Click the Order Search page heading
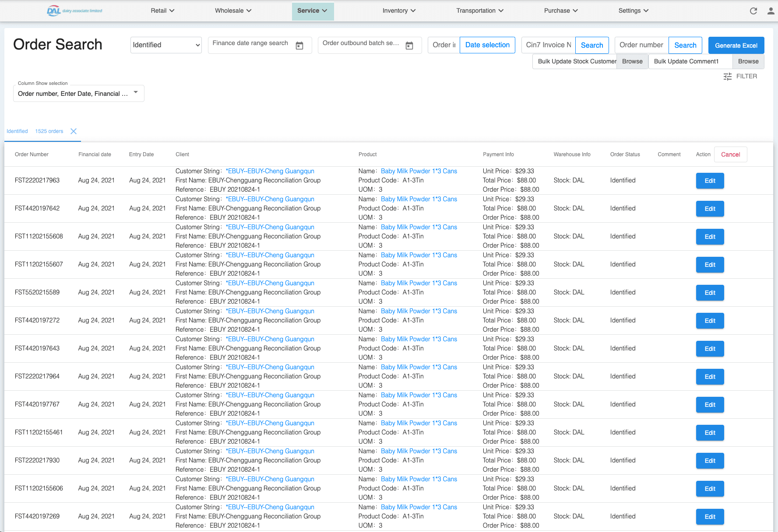 (58, 45)
